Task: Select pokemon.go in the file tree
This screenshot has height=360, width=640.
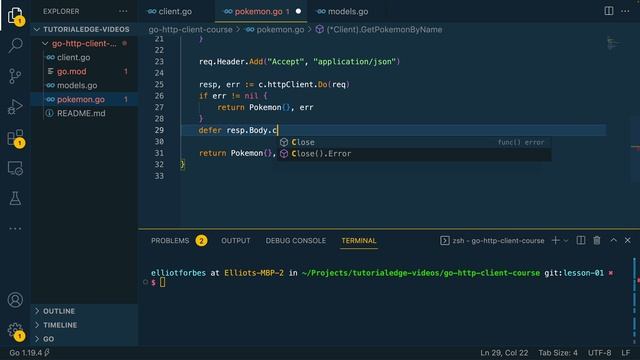Action: [84, 99]
